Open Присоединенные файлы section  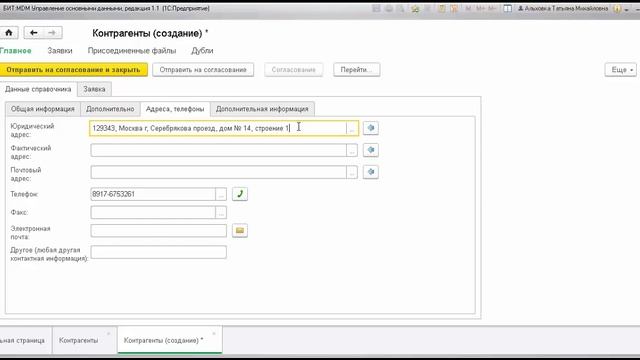point(132,51)
